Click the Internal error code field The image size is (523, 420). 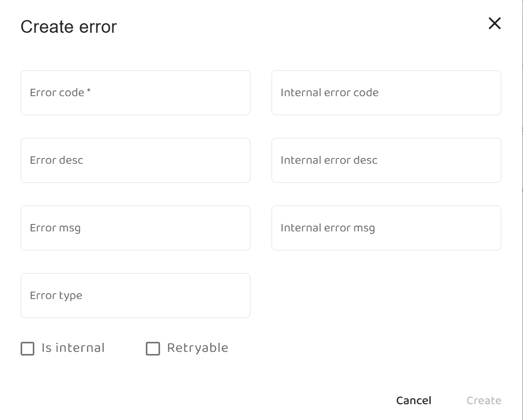tap(386, 92)
